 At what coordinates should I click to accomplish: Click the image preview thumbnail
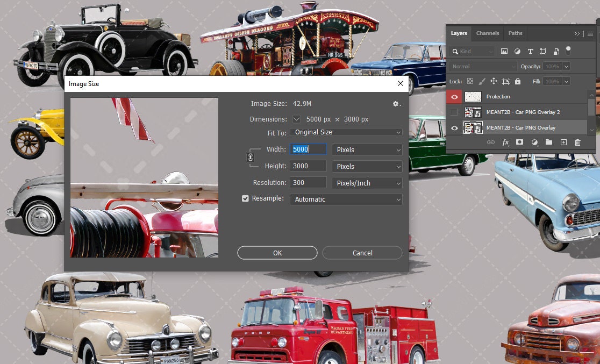pos(144,177)
